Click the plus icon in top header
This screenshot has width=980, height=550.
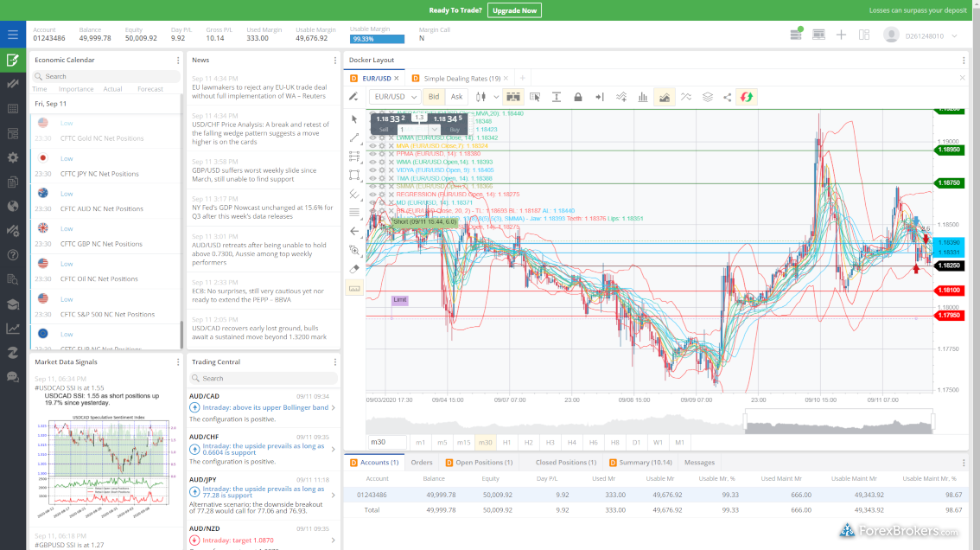tap(841, 35)
